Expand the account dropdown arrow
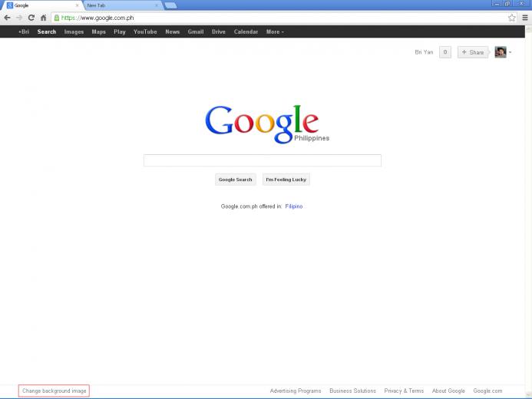 (510, 52)
